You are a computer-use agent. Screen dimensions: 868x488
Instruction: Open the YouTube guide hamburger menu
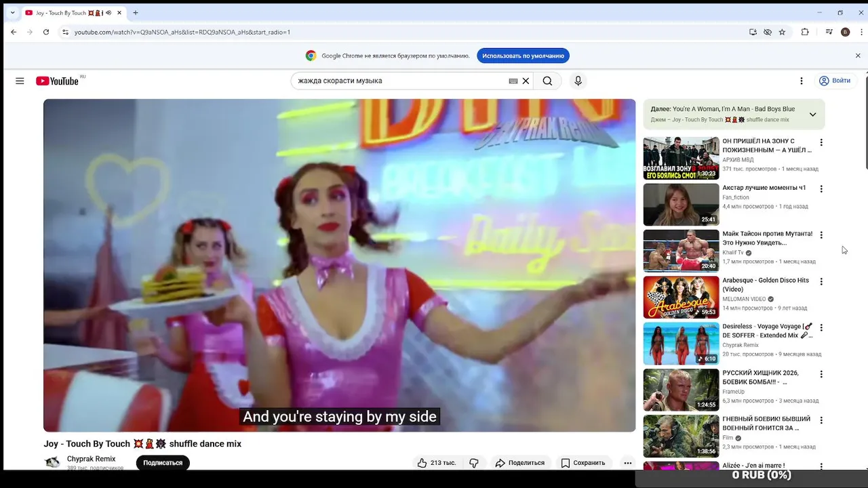(x=20, y=81)
